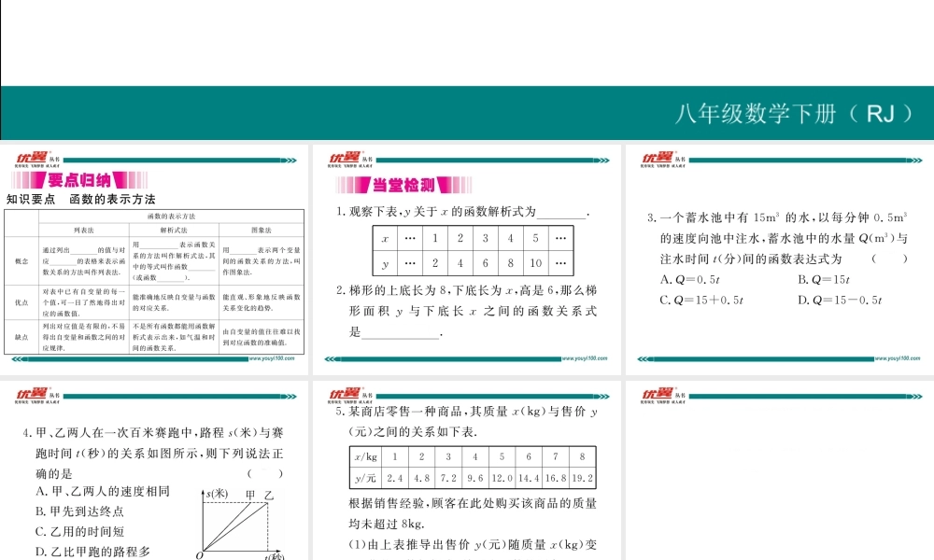The height and width of the screenshot is (560, 934).
Task: Click the 优翼 logo on the blank last slide
Action: pyautogui.click(x=658, y=396)
